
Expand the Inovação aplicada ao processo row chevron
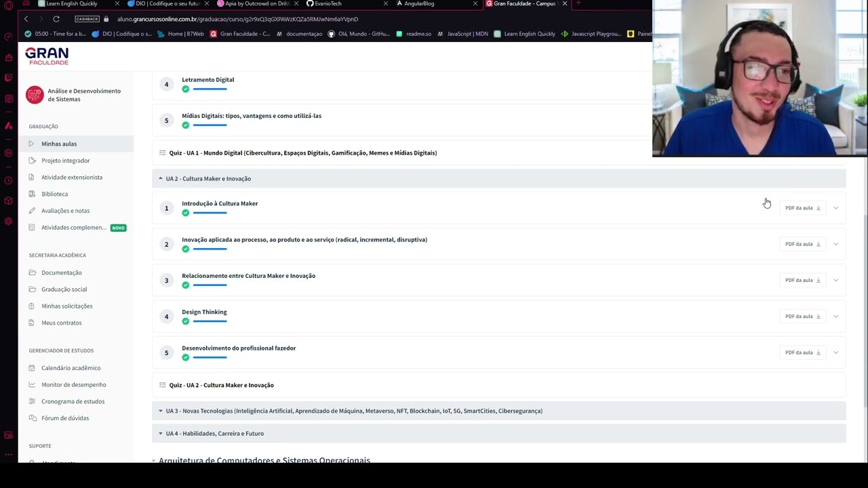835,244
